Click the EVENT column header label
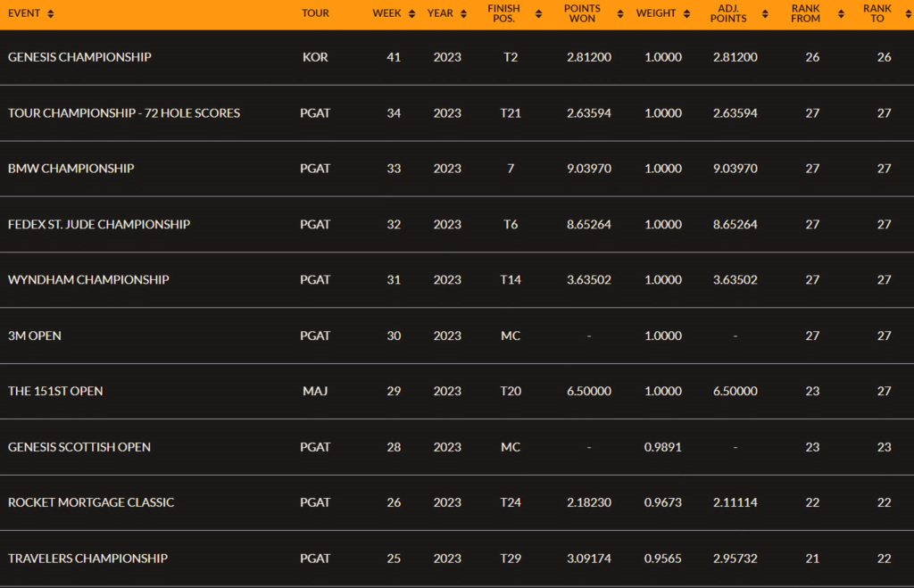This screenshot has width=914, height=588. pyautogui.click(x=24, y=13)
